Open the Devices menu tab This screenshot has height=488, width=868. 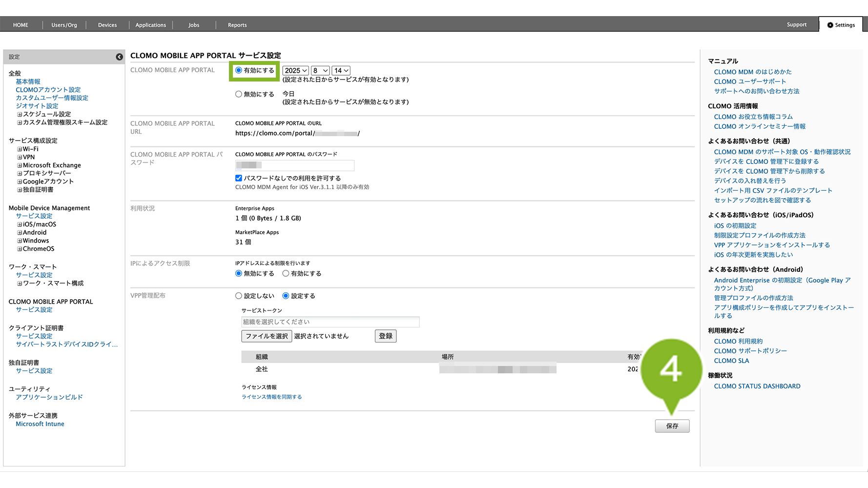tap(107, 25)
